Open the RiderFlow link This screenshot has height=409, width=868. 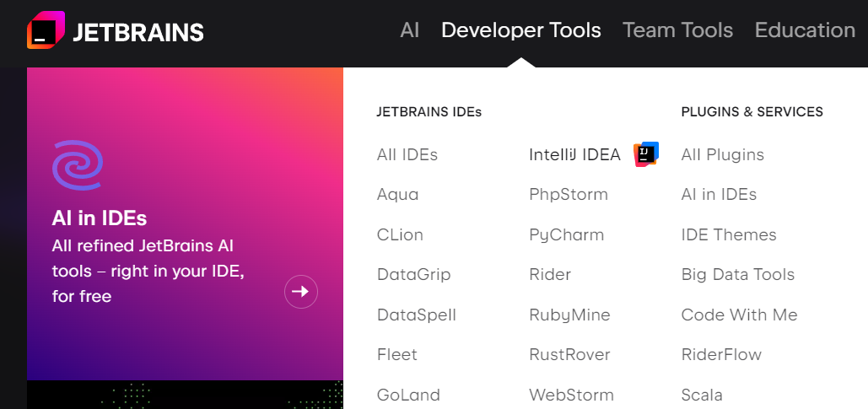tap(721, 355)
